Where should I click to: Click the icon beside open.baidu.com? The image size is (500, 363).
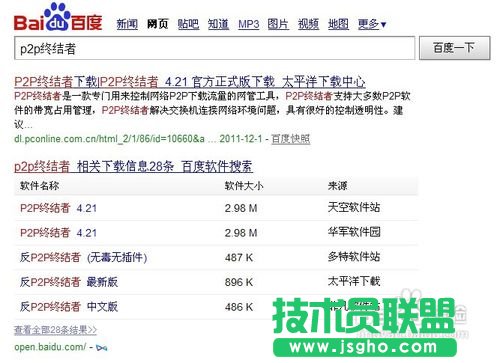102,348
